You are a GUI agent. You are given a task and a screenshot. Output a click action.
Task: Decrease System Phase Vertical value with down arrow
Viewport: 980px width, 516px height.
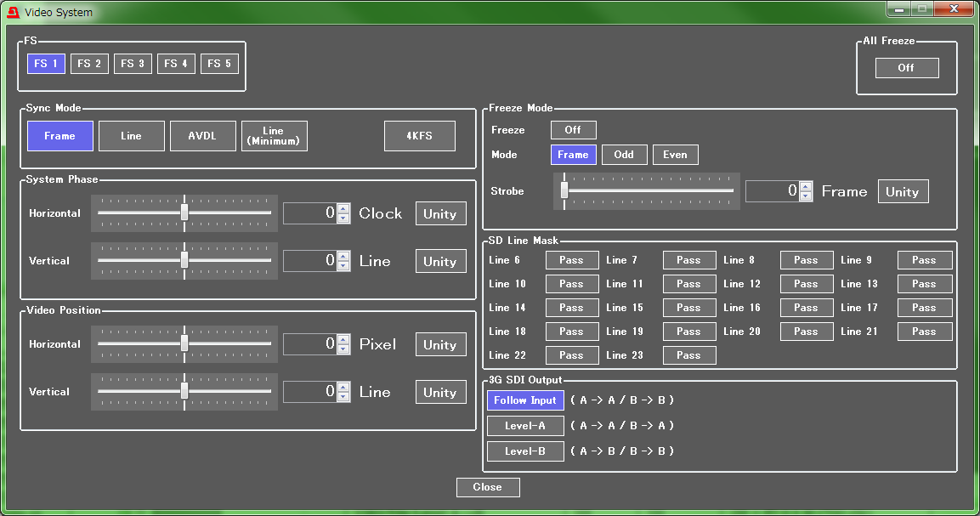(343, 266)
